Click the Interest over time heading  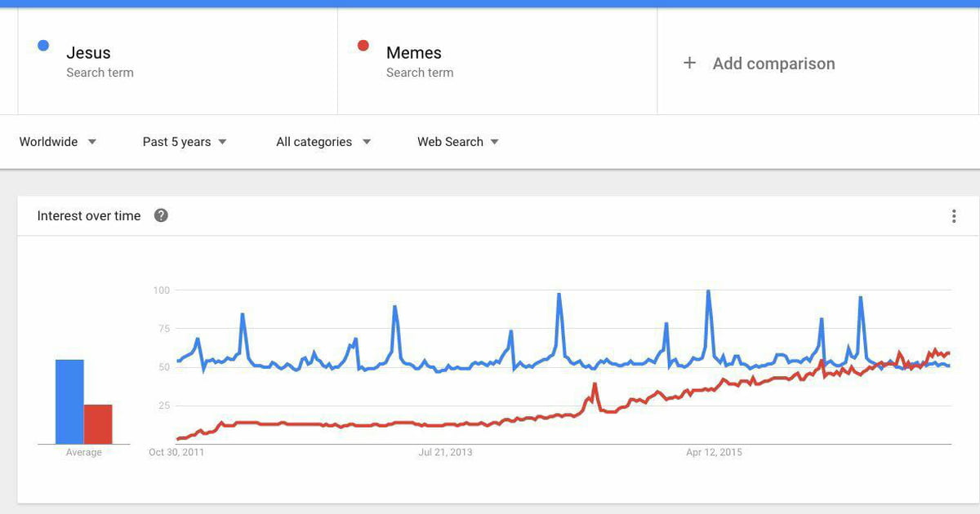coord(89,215)
